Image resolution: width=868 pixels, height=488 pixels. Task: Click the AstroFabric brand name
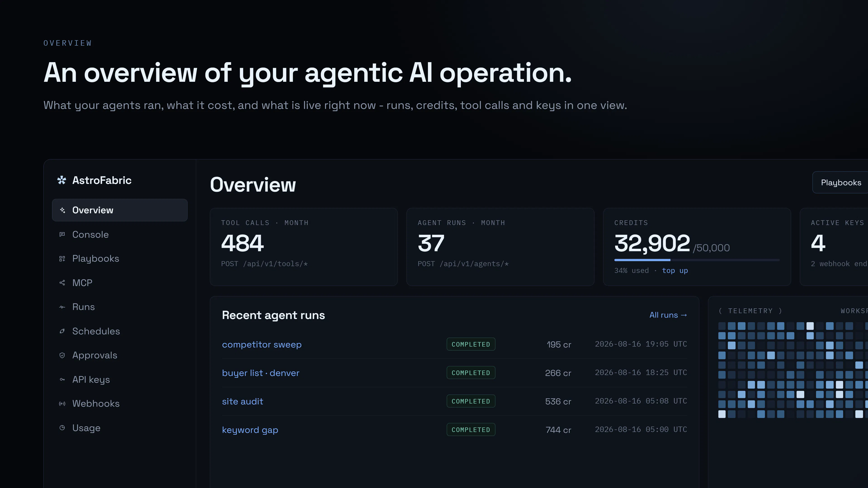pos(102,180)
